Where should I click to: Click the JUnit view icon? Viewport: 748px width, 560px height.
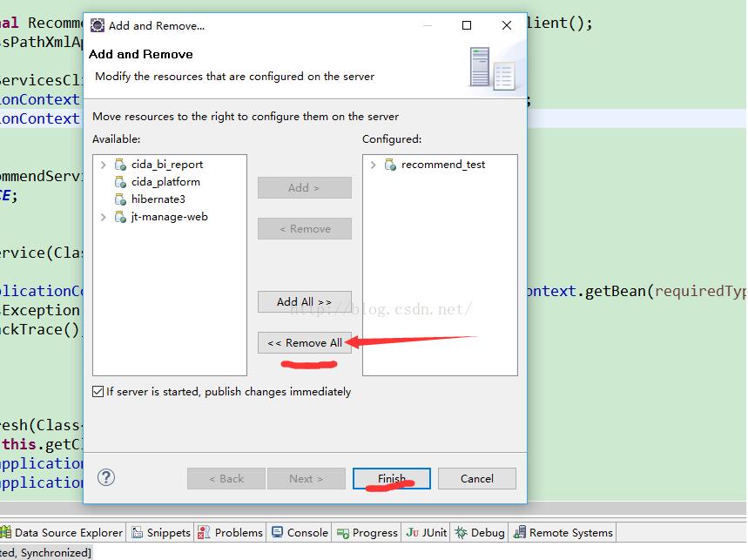pyautogui.click(x=413, y=532)
